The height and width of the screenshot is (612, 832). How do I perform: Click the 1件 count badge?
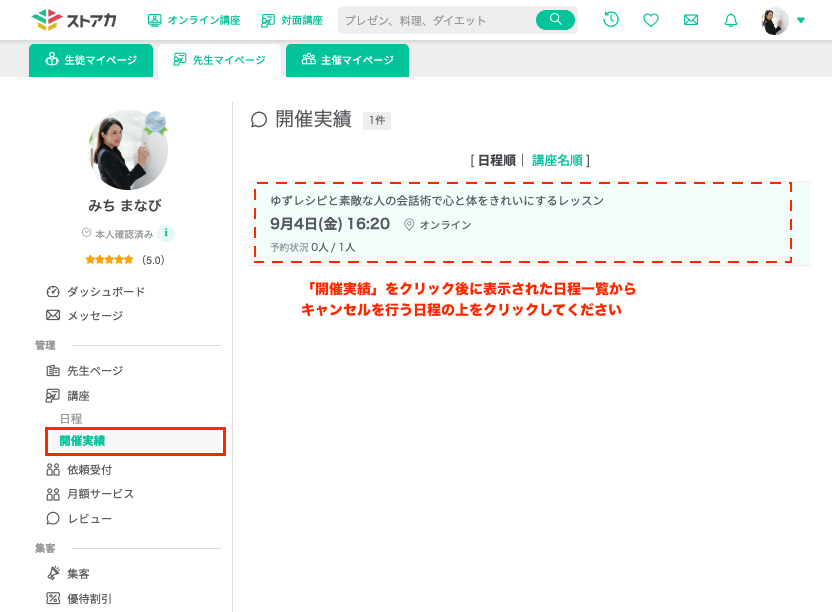377,120
